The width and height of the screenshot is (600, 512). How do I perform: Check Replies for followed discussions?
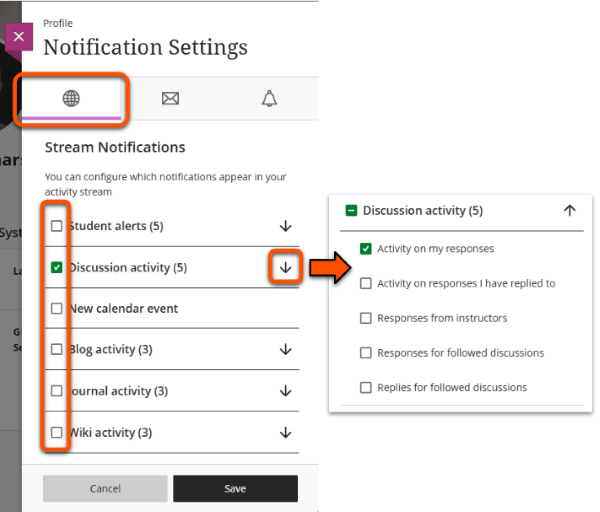point(366,387)
